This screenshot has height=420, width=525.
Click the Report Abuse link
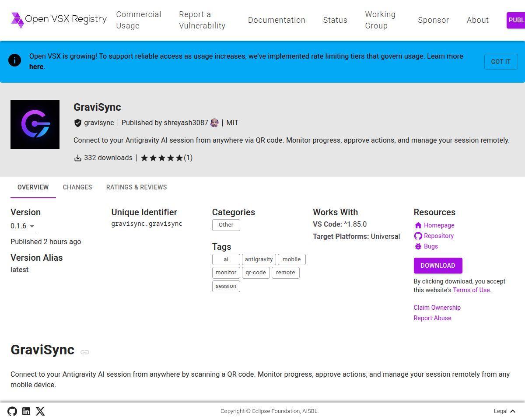[x=432, y=318]
